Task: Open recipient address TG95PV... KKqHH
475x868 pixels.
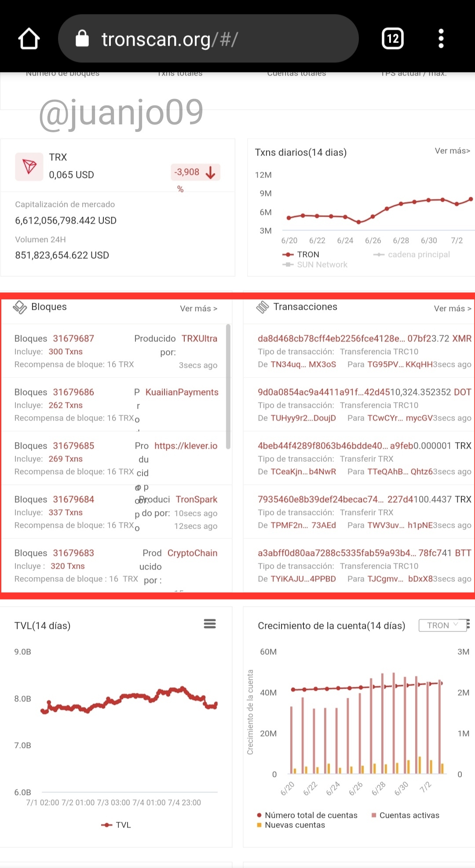Action: (400, 364)
